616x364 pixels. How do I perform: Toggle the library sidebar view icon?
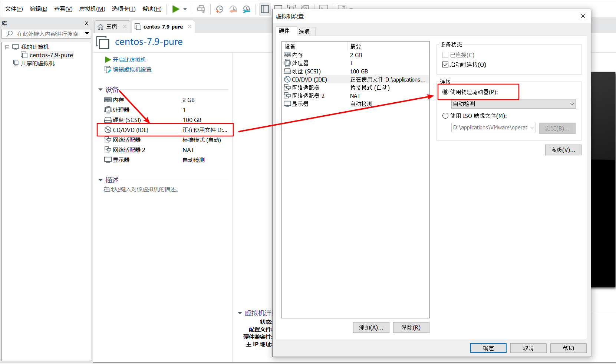point(265,9)
